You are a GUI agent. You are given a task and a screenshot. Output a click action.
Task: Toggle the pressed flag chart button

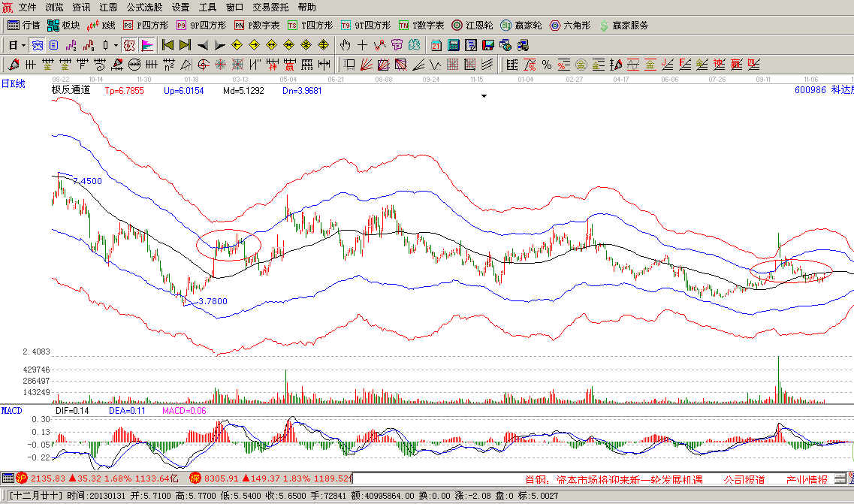147,45
